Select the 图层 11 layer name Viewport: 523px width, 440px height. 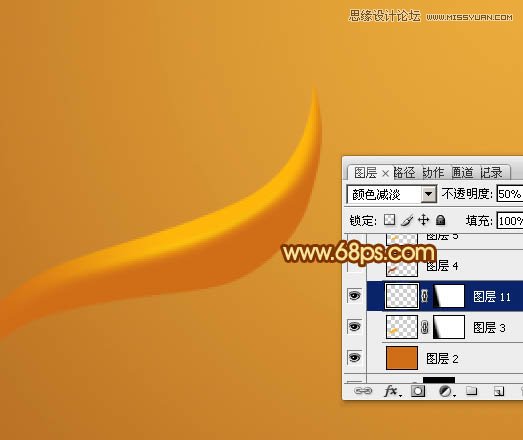[x=492, y=296]
